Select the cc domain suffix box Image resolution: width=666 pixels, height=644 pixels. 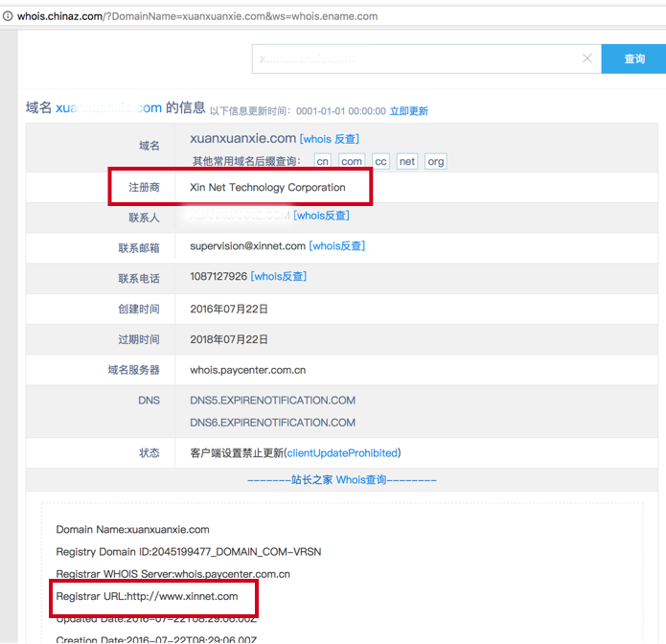380,162
